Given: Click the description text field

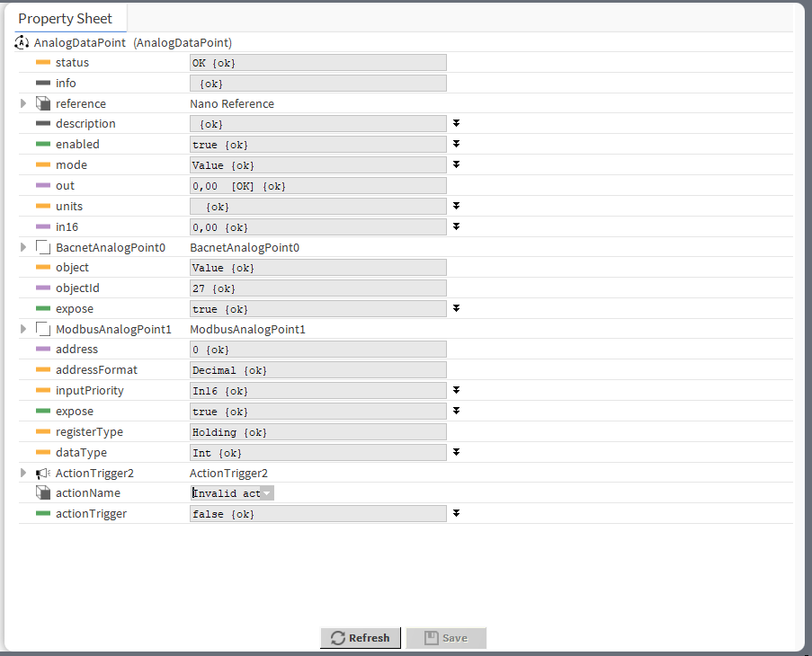Looking at the screenshot, I should point(317,124).
